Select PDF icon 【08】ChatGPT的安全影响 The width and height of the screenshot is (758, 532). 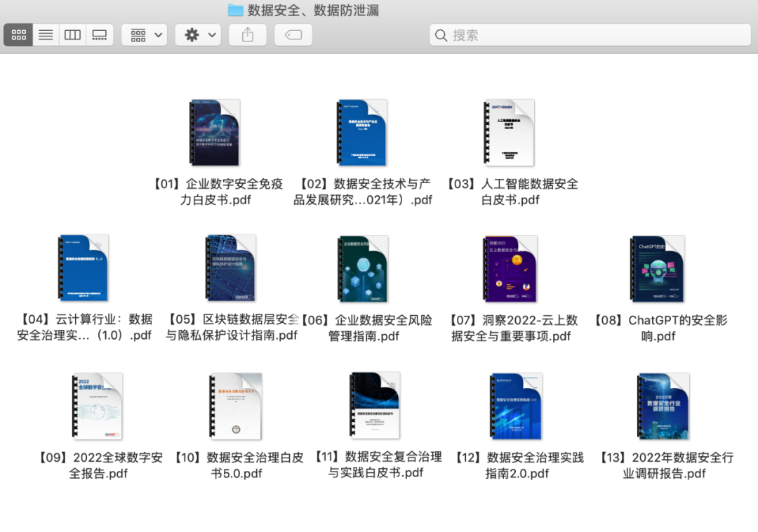pos(658,269)
